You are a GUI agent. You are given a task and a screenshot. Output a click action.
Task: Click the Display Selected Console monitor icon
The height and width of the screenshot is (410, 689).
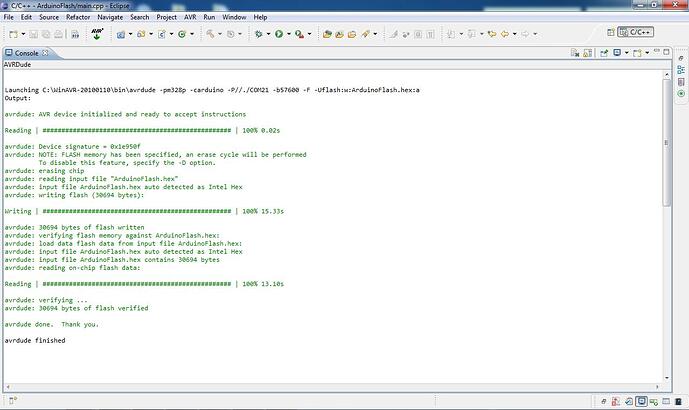coord(617,53)
